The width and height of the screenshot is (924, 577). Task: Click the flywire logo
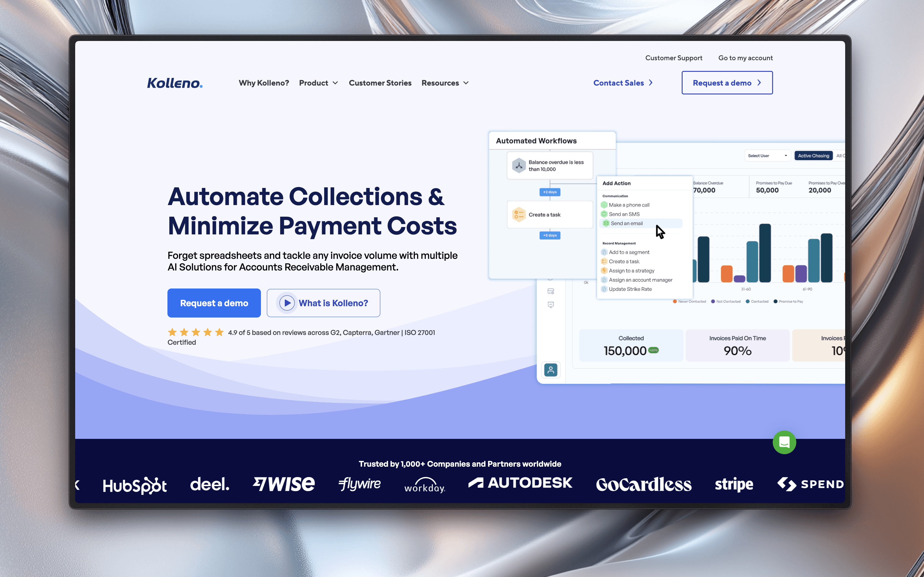click(x=359, y=484)
